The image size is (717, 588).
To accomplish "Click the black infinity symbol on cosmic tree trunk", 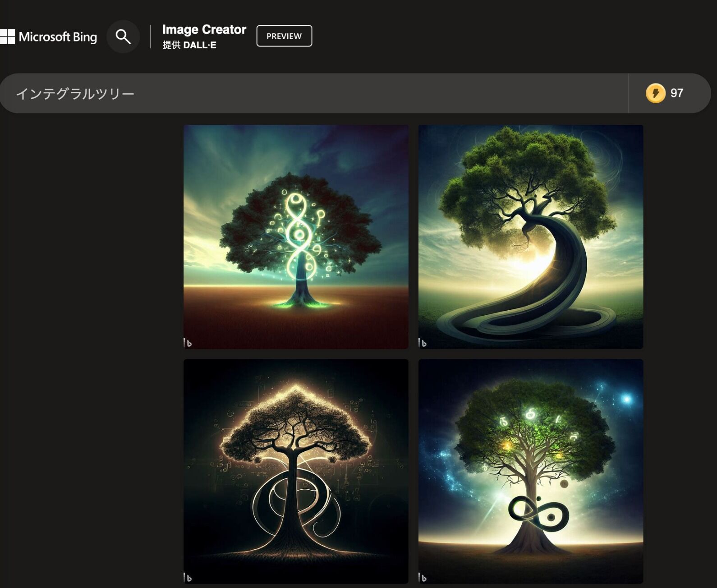I will click(x=538, y=513).
